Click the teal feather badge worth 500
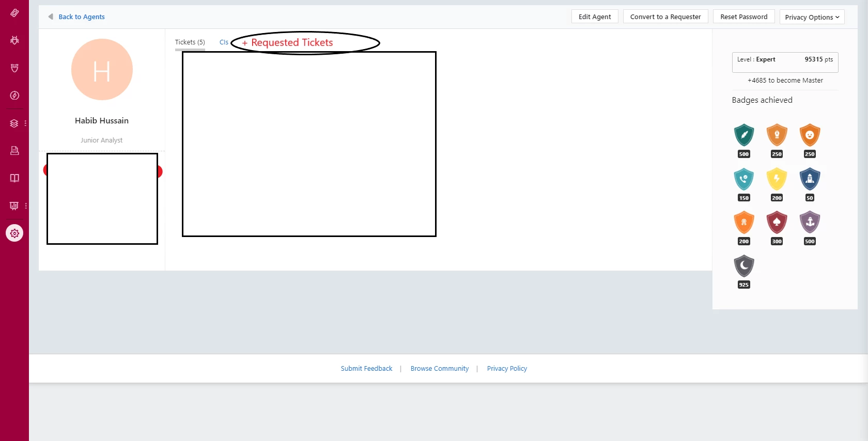The height and width of the screenshot is (441, 868). coord(744,135)
